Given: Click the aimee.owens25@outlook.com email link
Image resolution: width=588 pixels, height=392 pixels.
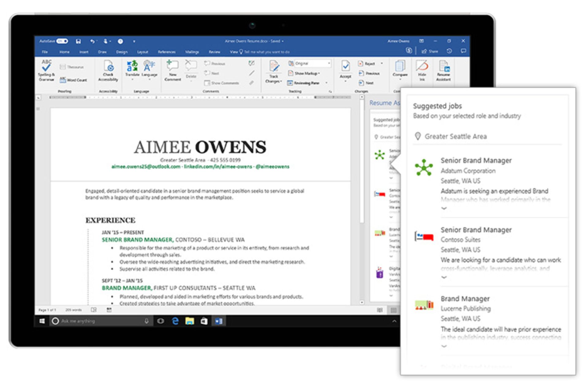Looking at the screenshot, I should pos(146,167).
